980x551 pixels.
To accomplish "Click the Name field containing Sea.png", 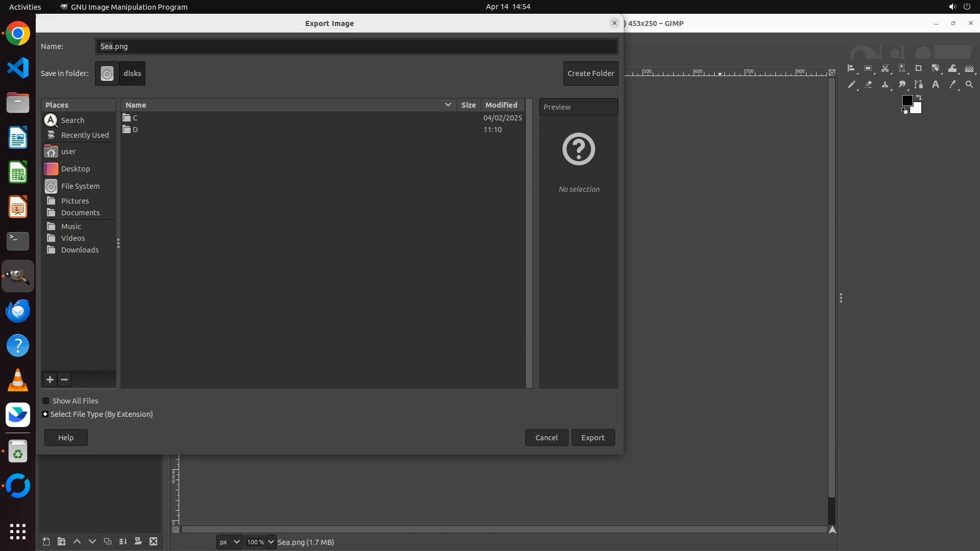I will pos(356,46).
